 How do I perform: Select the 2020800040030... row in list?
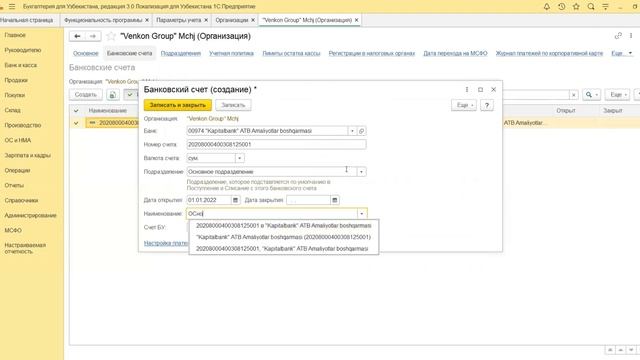pos(112,123)
